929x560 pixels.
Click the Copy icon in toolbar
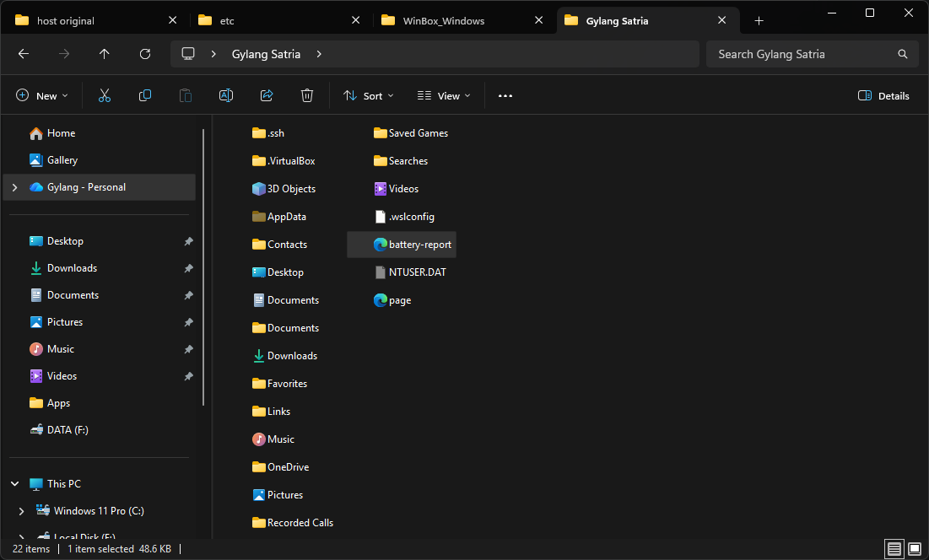coord(145,96)
